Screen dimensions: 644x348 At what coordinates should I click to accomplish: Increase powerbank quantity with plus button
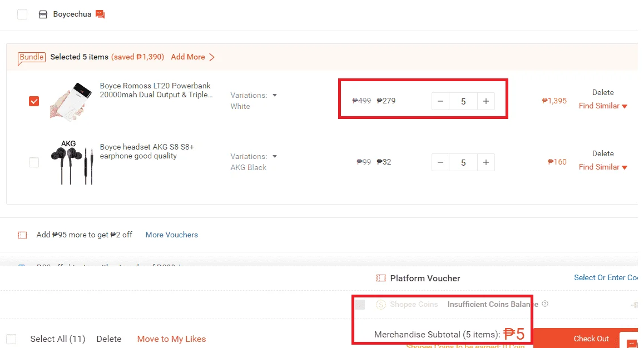click(486, 101)
